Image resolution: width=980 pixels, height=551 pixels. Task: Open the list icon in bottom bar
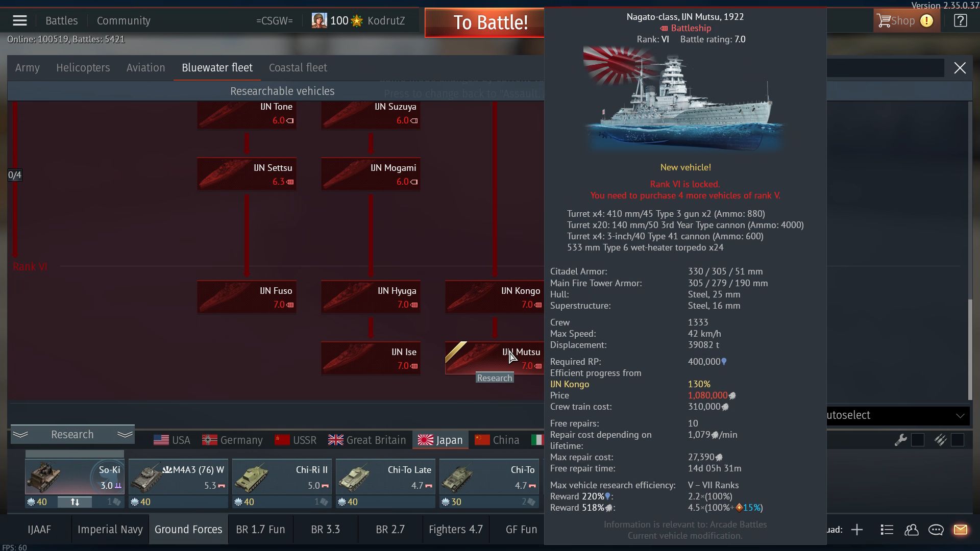coord(887,530)
